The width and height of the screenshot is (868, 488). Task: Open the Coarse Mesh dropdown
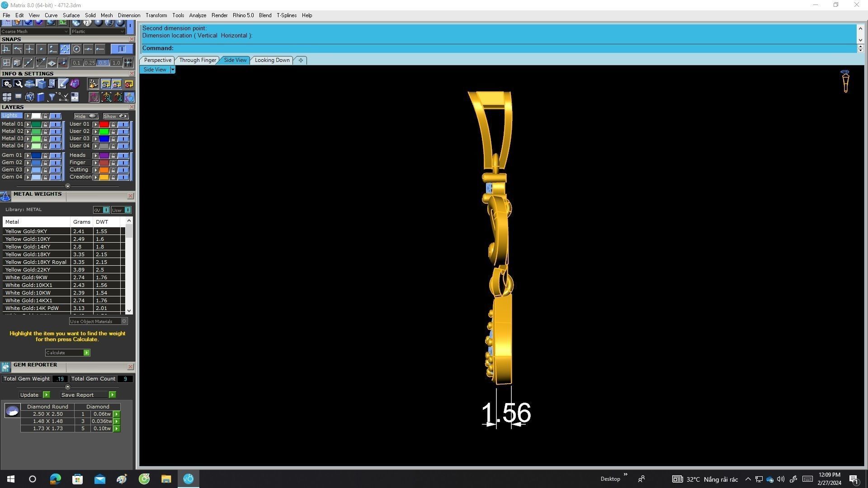[66, 32]
